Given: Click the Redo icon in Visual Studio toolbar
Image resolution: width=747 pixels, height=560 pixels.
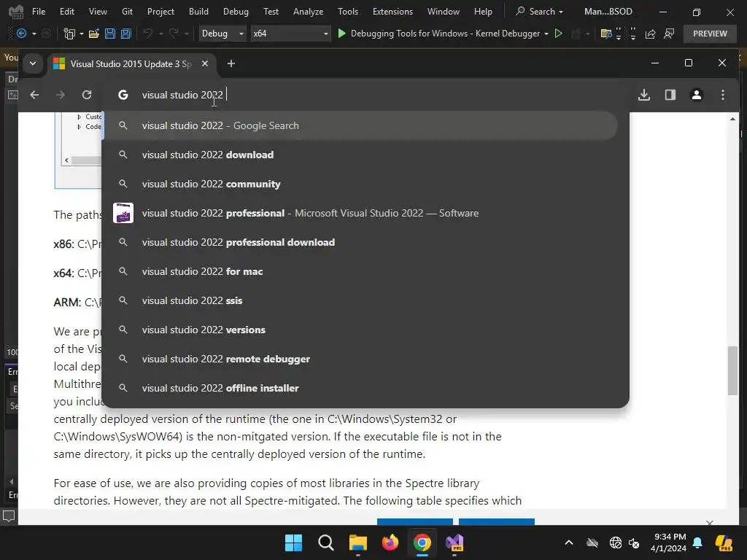Looking at the screenshot, I should pos(174,34).
